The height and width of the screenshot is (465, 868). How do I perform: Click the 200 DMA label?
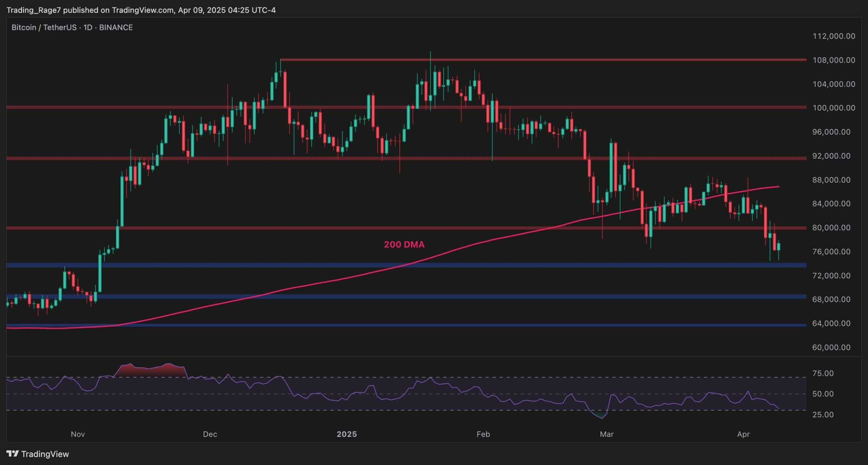pyautogui.click(x=404, y=244)
